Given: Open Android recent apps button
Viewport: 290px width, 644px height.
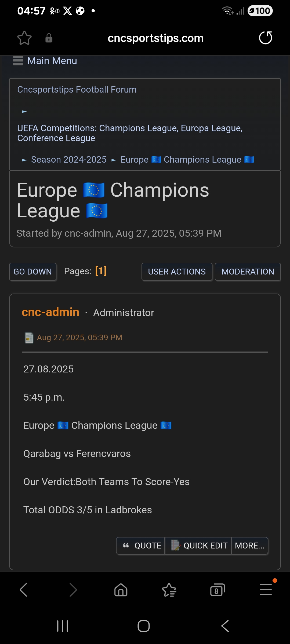Looking at the screenshot, I should (x=63, y=626).
